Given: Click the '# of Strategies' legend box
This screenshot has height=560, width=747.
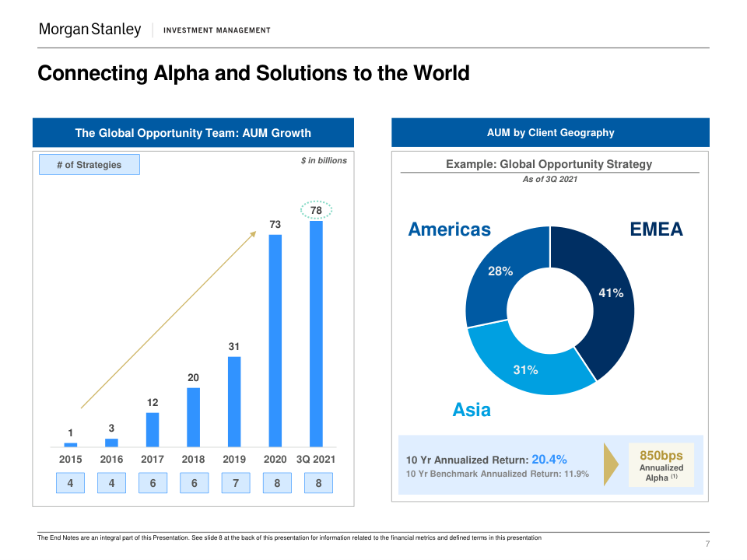Looking at the screenshot, I should (89, 164).
